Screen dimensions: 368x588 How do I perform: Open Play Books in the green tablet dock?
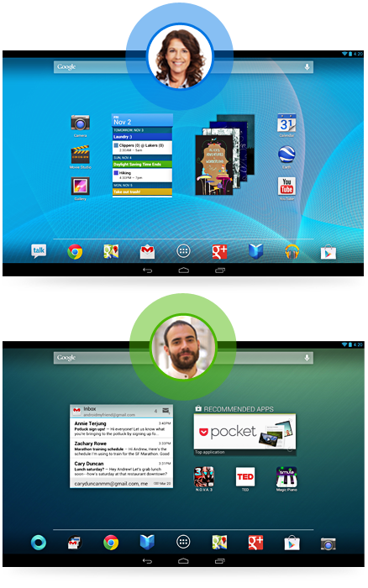click(x=147, y=543)
